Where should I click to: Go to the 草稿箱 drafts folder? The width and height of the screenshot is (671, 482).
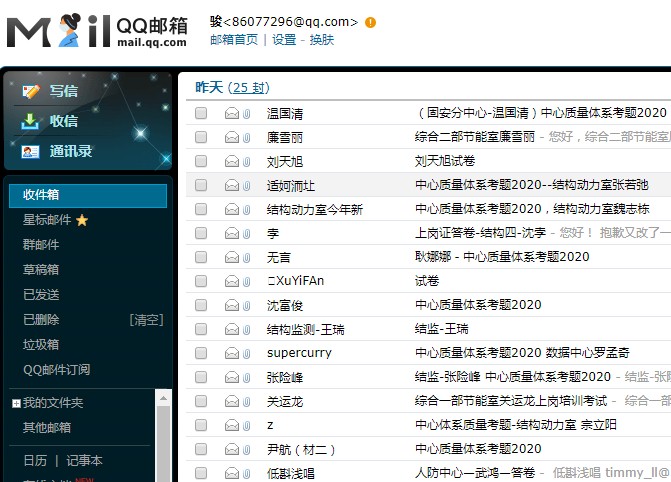[41, 270]
